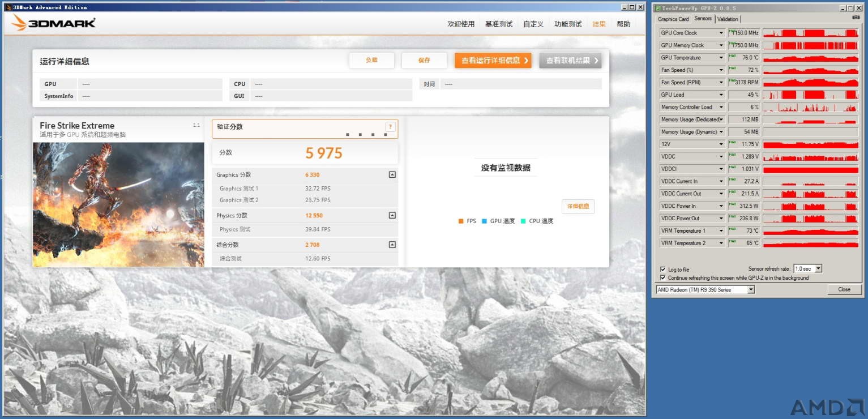The image size is (868, 419).
Task: Open the Sensor refresh rate dropdown
Action: pyautogui.click(x=818, y=269)
